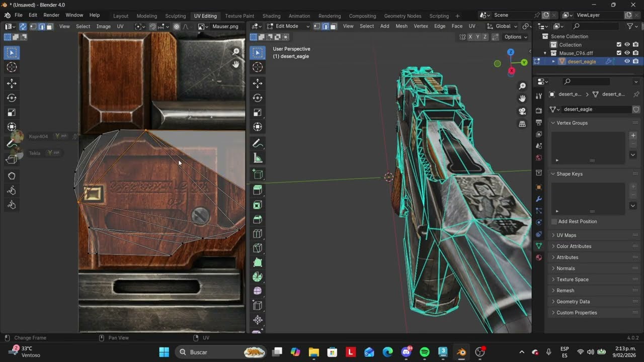Open the Edit Mode dropdown
Viewport: 644px width, 362px height.
pos(288,26)
